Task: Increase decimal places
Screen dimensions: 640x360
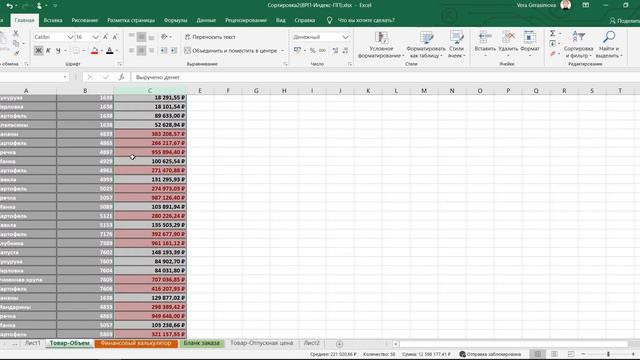Action: point(335,51)
